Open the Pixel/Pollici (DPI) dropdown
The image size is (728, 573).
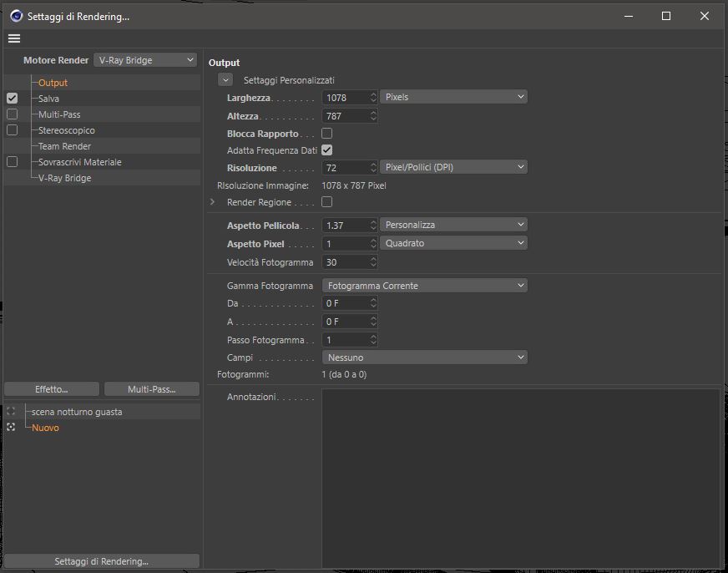click(453, 167)
